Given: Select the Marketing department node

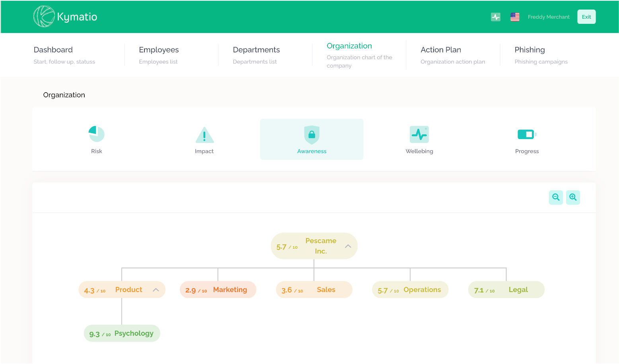Looking at the screenshot, I should [218, 289].
